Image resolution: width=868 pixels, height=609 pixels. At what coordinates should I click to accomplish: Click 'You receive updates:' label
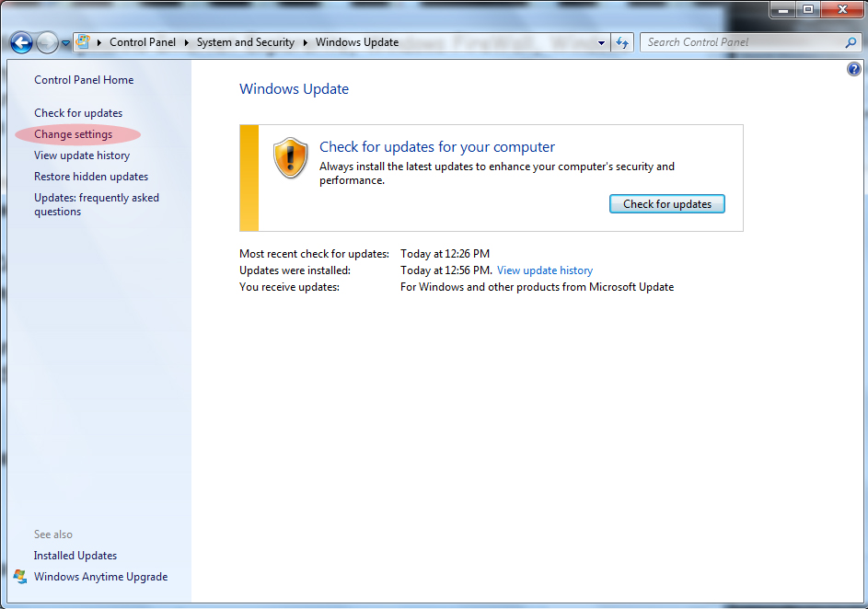[289, 287]
